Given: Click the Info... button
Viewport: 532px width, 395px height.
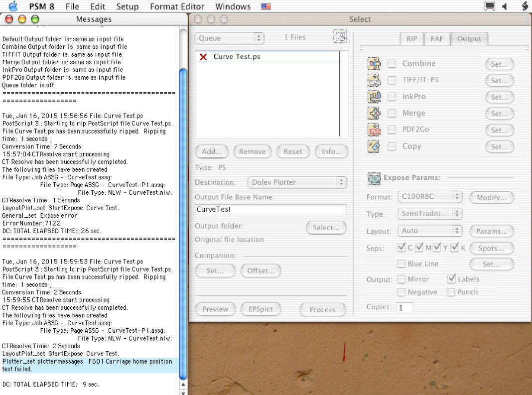Looking at the screenshot, I should [331, 151].
